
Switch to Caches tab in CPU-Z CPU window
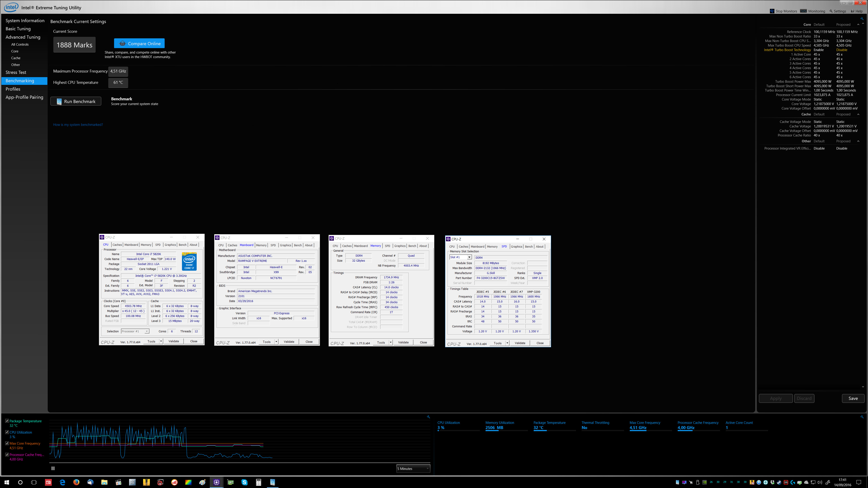coord(117,245)
